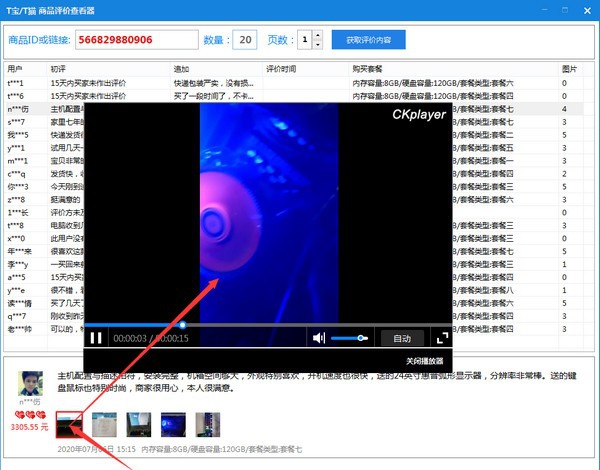600x470 pixels.
Task: Click 追加 cell starting 买了一段时间了
Action: click(x=214, y=96)
